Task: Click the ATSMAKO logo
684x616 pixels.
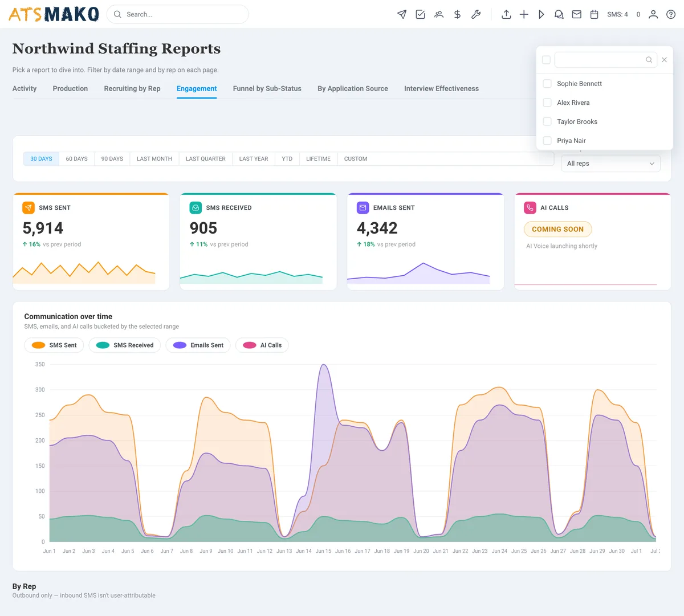Action: pyautogui.click(x=54, y=14)
